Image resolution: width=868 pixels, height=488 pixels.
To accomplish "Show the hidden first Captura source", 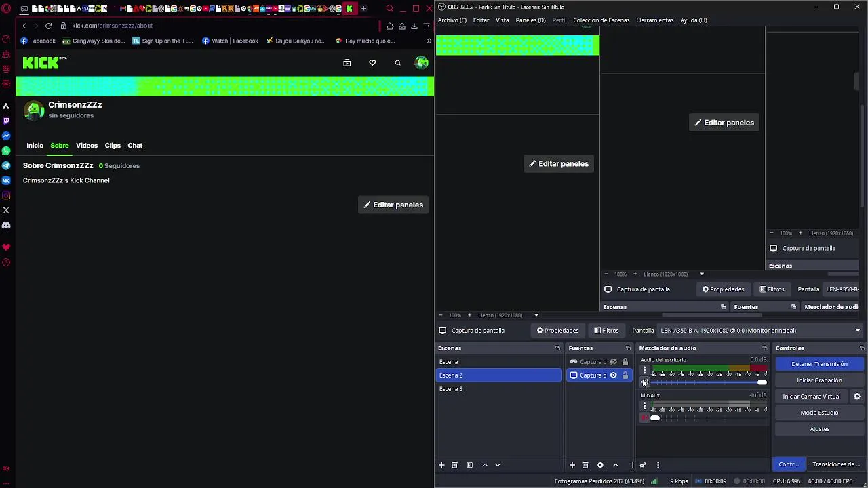I will click(x=614, y=362).
